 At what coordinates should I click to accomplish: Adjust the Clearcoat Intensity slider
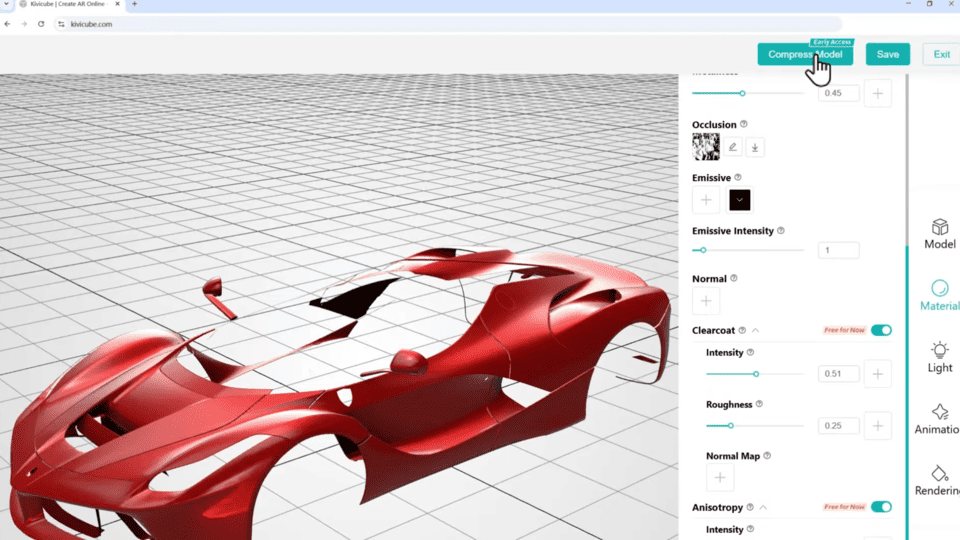754,374
